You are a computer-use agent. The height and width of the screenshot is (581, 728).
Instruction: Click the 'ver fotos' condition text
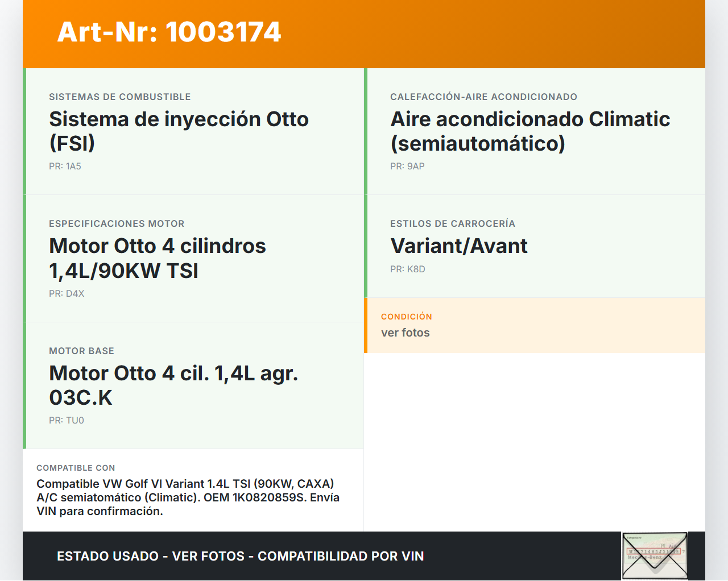tap(406, 333)
